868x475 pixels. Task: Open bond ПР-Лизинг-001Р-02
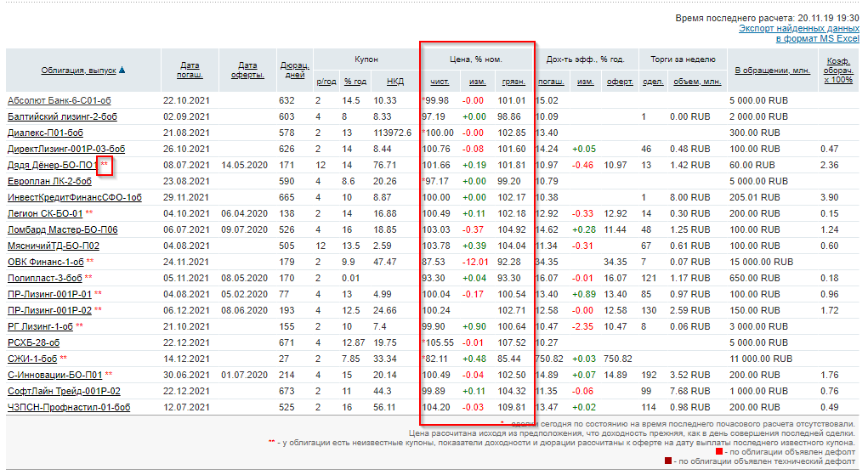click(50, 309)
